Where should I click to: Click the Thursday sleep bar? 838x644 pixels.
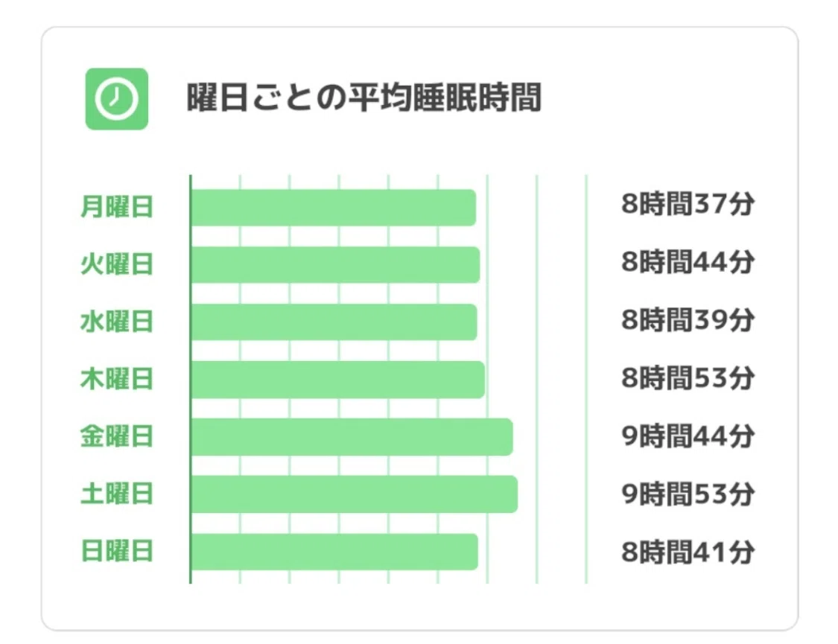tap(337, 380)
